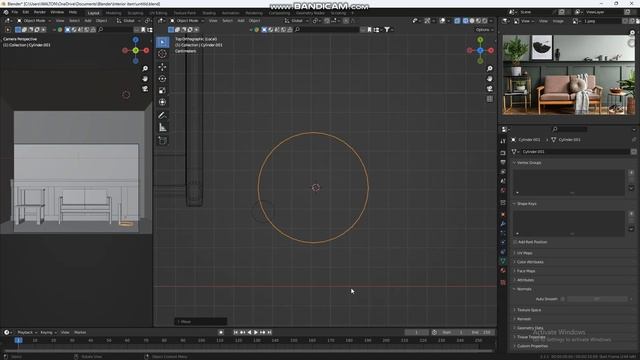Toggle the fake user shield for Cylinder.001 mesh
Image resolution: width=640 pixels, height=360 pixels.
coord(633,151)
